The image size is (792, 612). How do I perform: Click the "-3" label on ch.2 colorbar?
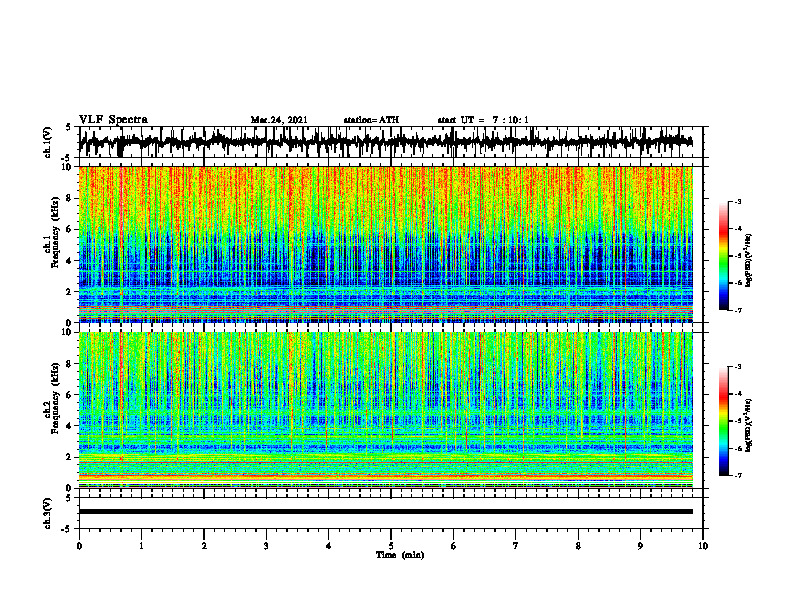[x=737, y=367]
